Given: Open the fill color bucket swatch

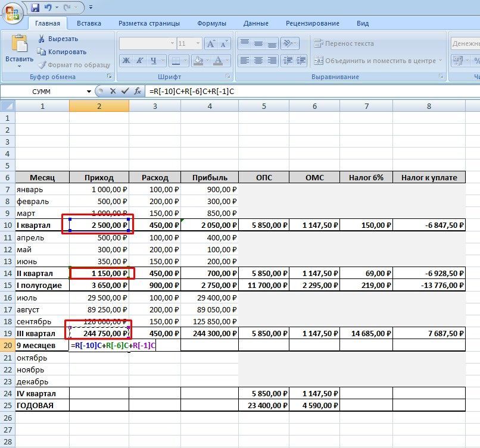Looking at the screenshot, I should pos(198,60).
